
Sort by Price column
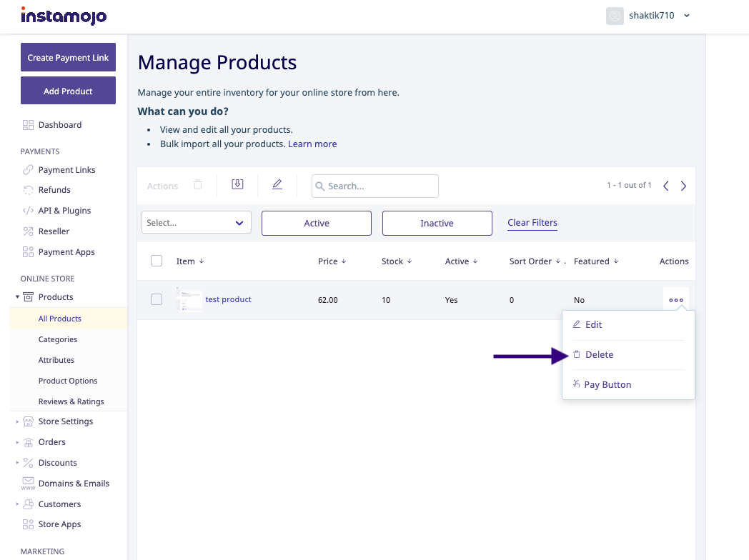coord(332,261)
